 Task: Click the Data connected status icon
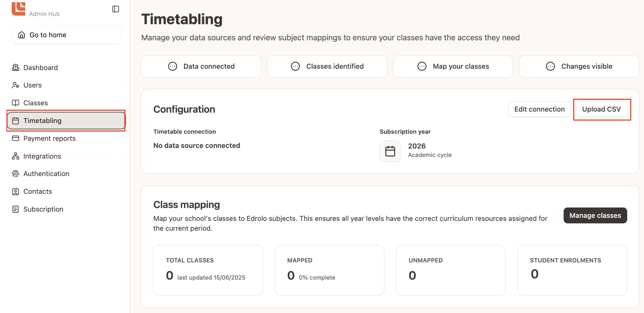point(173,66)
